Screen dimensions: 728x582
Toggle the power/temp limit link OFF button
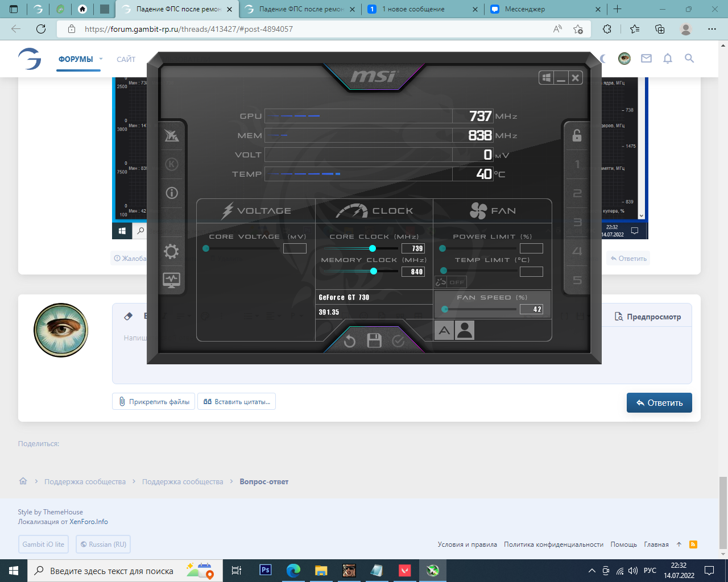coord(450,282)
